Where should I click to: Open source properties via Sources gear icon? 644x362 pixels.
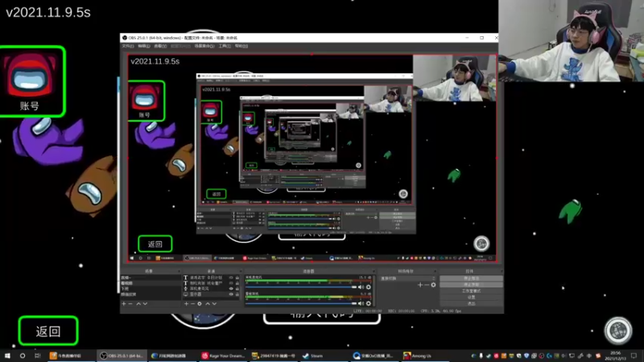click(200, 304)
